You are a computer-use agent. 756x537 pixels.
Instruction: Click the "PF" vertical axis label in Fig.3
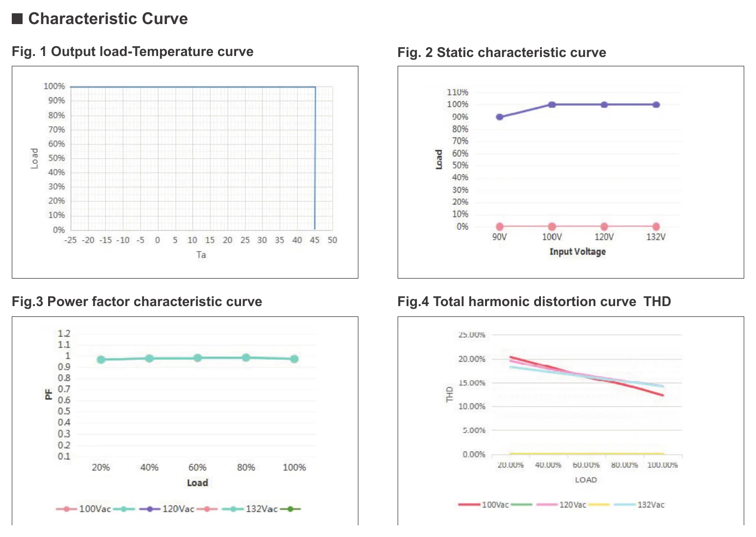(48, 394)
